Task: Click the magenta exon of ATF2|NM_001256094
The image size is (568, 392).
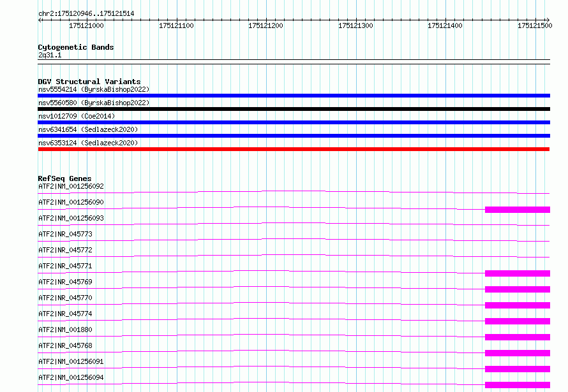Action: click(x=518, y=385)
